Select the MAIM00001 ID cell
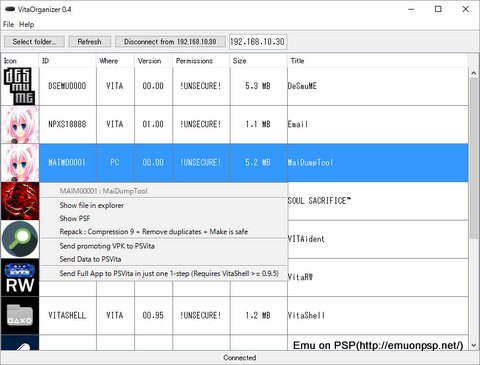480x365 pixels. 68,163
